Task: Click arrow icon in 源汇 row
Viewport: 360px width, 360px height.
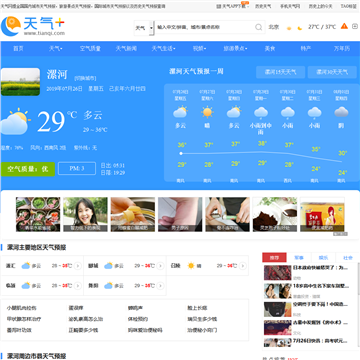Action: click(x=78, y=266)
